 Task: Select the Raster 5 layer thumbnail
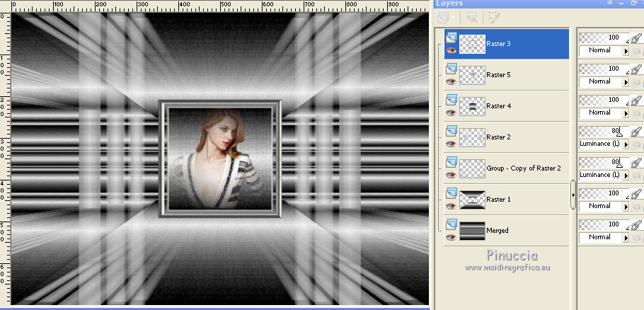[x=472, y=75]
